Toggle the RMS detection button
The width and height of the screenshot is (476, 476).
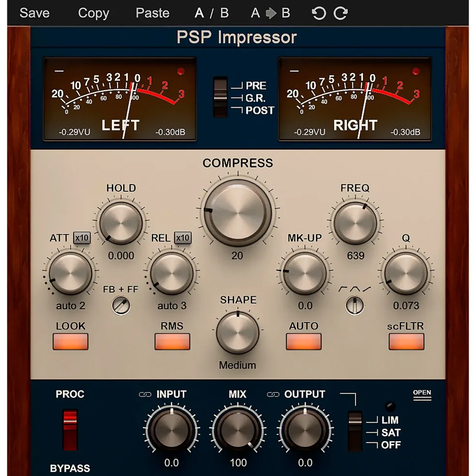[x=172, y=342]
